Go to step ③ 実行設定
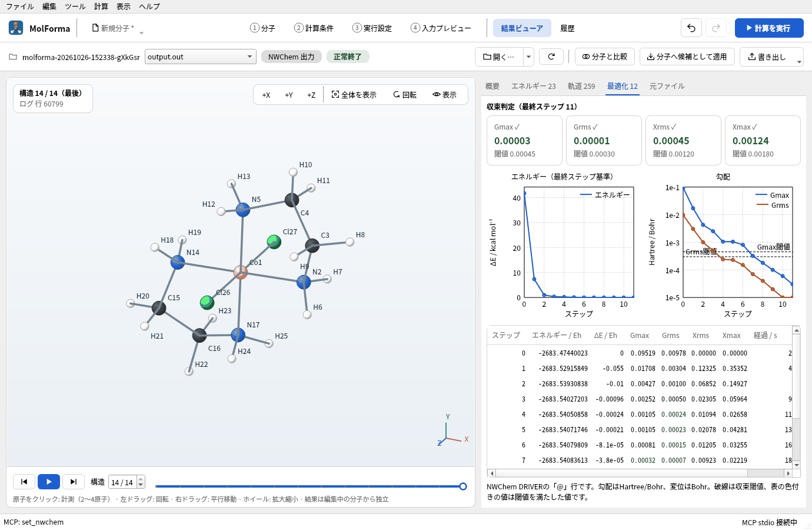Viewport: 812px width, 530px height. click(372, 28)
